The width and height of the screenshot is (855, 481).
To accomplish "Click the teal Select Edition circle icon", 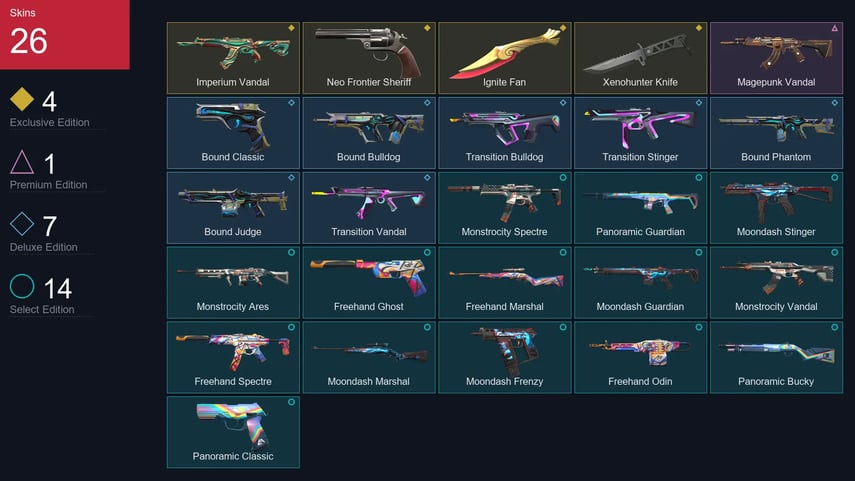I will pos(22,286).
